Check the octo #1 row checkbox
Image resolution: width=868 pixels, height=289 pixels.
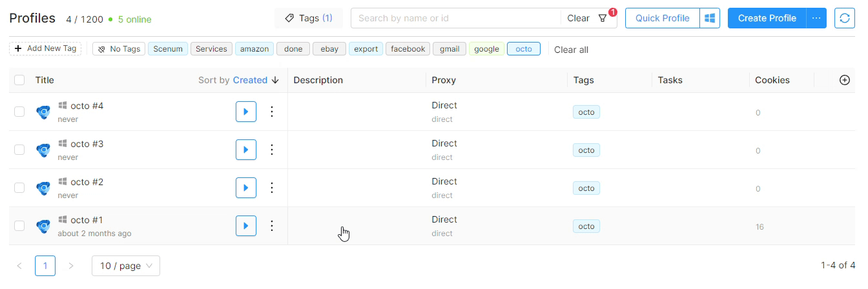coord(19,226)
